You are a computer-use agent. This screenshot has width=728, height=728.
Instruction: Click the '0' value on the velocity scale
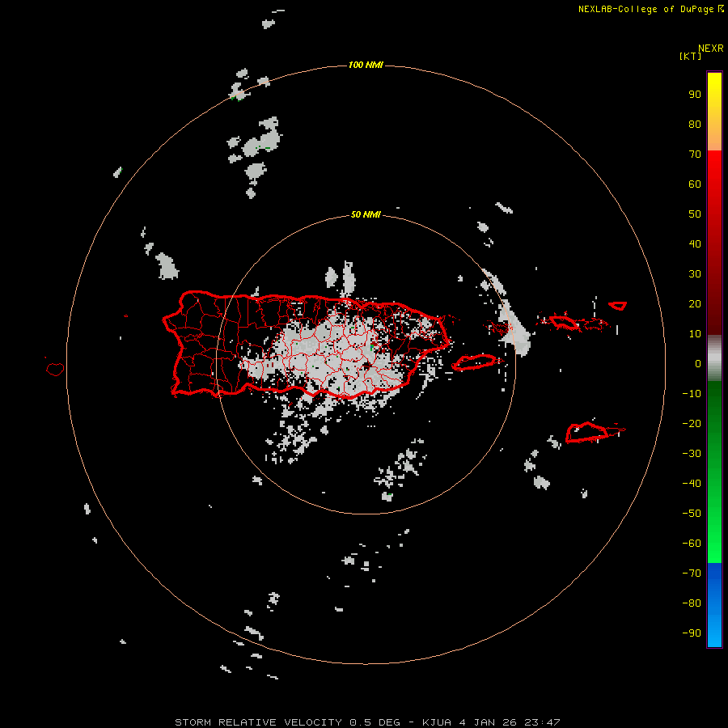(x=698, y=364)
